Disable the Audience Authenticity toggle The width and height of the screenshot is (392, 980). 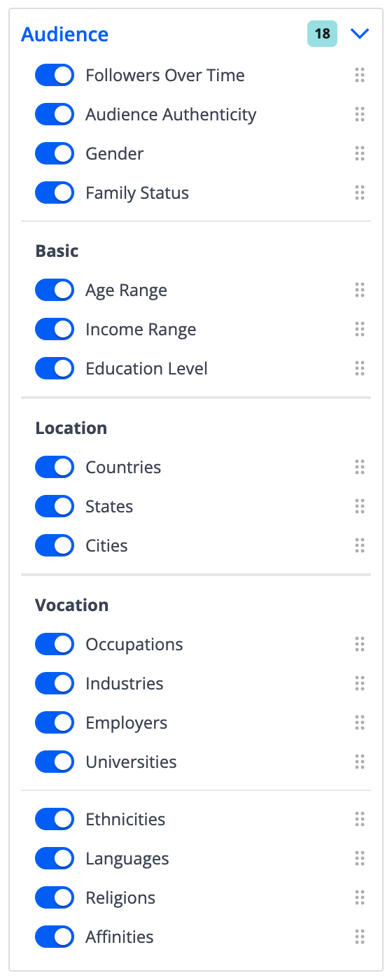55,115
